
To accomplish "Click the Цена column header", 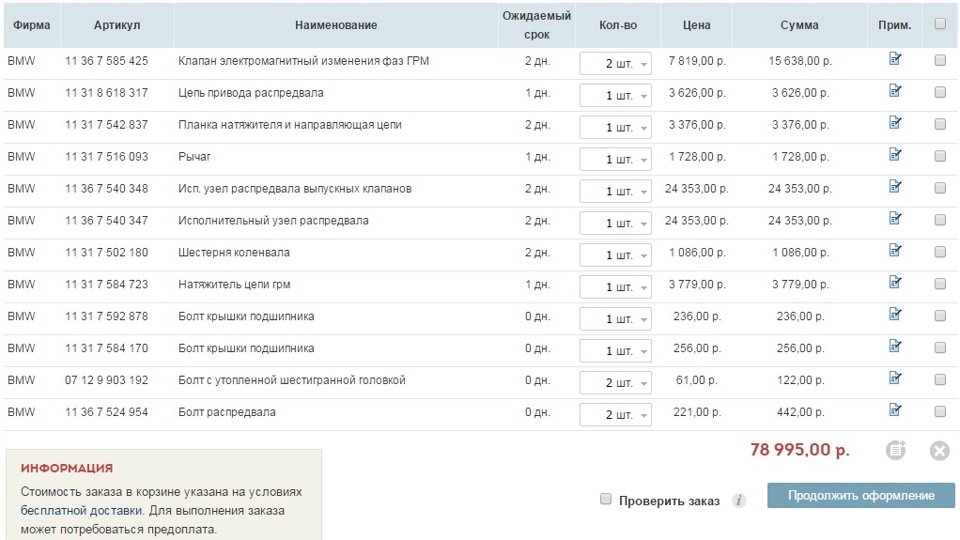I will 697,25.
